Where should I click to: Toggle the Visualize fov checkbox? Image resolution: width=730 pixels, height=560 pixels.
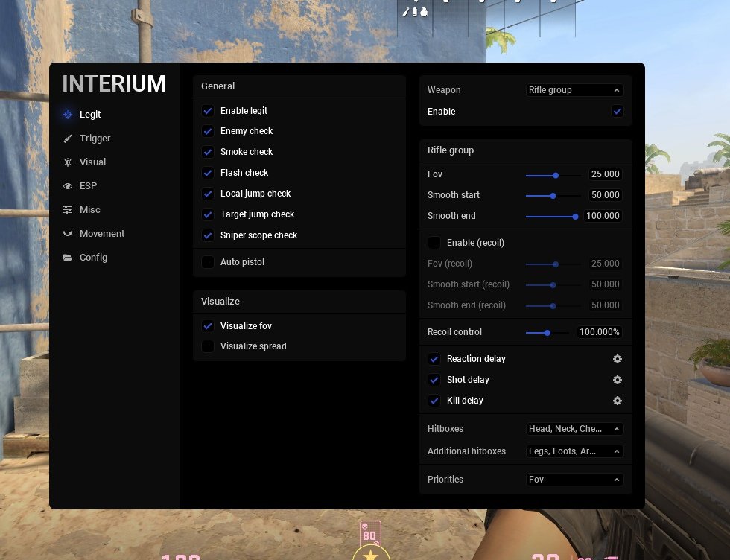pos(208,326)
